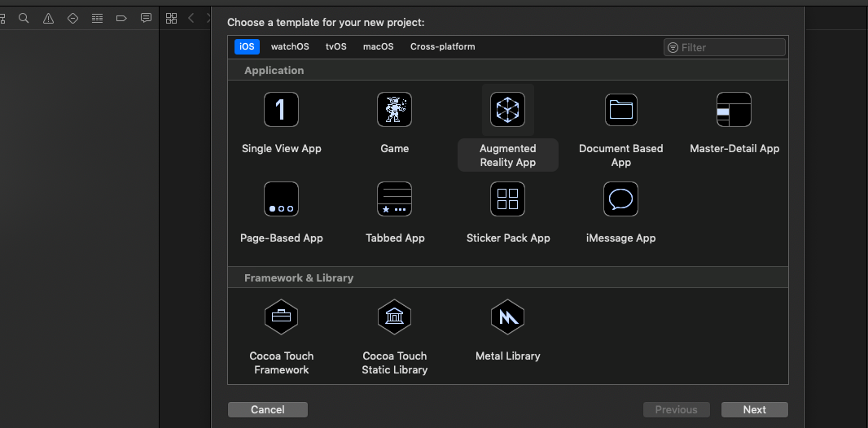The image size is (868, 428).
Task: Select the Master-Detail App template
Action: [x=734, y=110]
